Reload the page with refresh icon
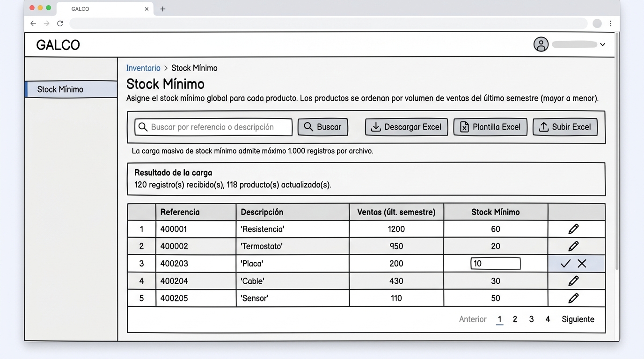Screen dimensions: 644x359 click(60, 23)
